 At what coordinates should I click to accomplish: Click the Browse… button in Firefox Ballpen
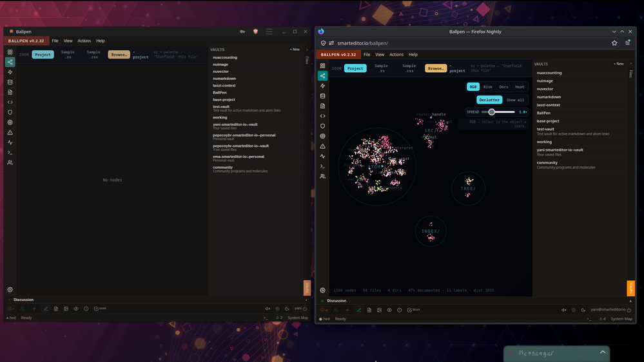436,68
